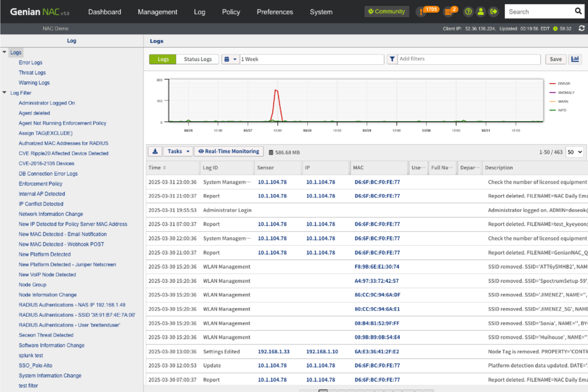Select the green Logs toggle button
Image resolution: width=588 pixels, height=392 pixels.
coord(163,59)
